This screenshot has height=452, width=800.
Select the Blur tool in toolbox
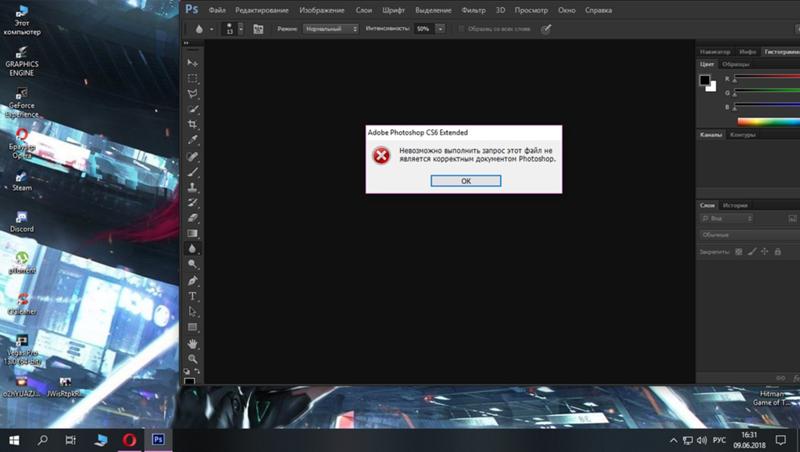click(x=192, y=248)
